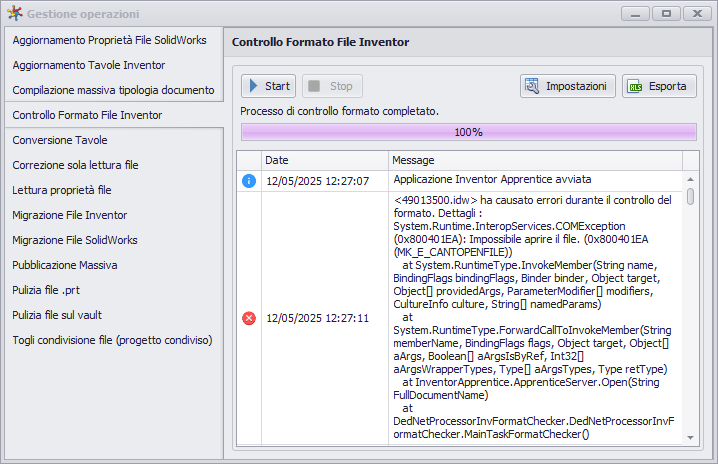
Task: Close the Gestione operazioni window
Action: coord(697,14)
